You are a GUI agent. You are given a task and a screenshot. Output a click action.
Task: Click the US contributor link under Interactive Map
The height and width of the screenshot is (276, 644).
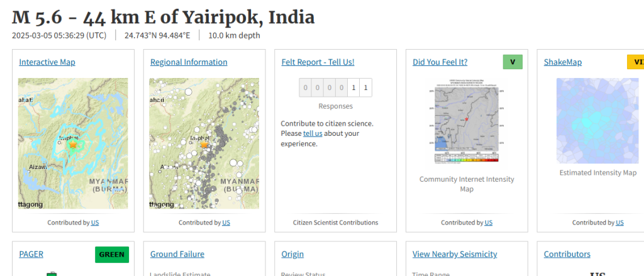[95, 223]
